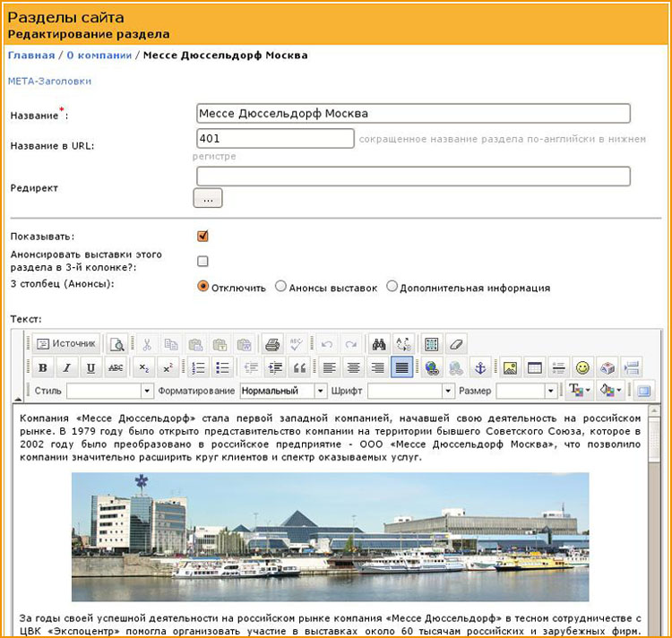
Task: Select the Анонсы выставок radio option
Action: [x=280, y=288]
